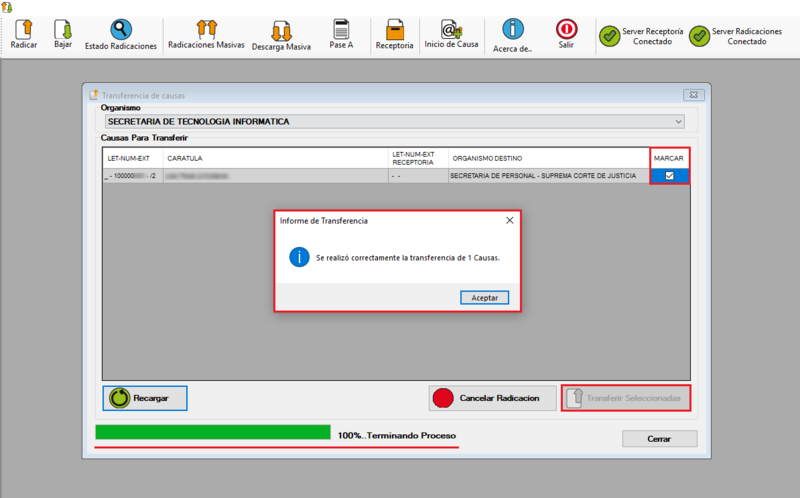Click Transferencia de causas window icon
This screenshot has height=498, width=800.
pyautogui.click(x=94, y=95)
